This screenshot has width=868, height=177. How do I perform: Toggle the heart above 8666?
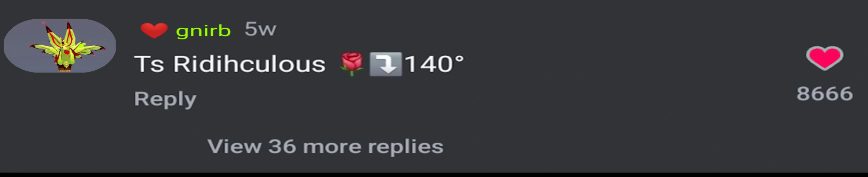click(824, 59)
